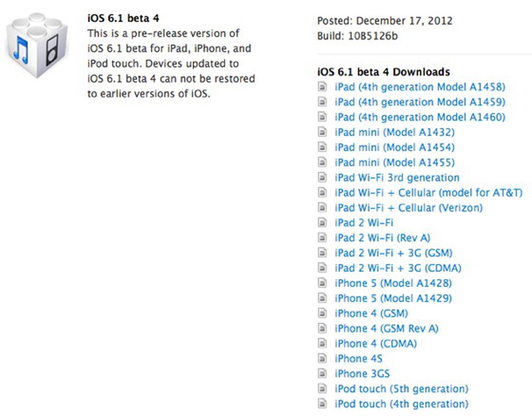
Task: Download iPad mini (Model A1455) firmware
Action: pyautogui.click(x=394, y=162)
